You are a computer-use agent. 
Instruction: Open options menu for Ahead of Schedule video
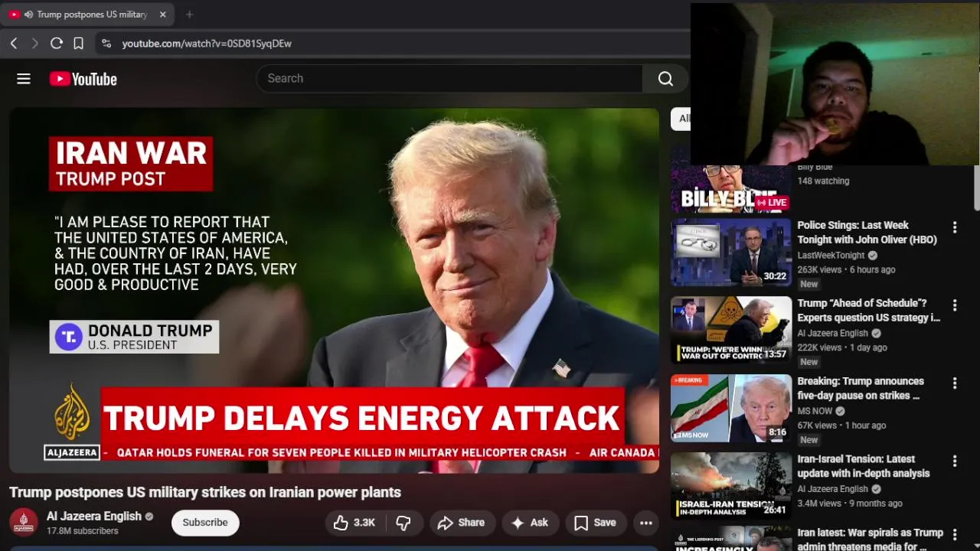(955, 305)
